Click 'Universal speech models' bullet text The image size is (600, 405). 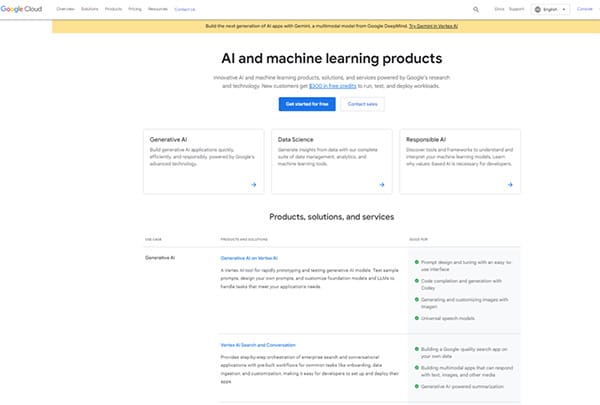tap(448, 318)
